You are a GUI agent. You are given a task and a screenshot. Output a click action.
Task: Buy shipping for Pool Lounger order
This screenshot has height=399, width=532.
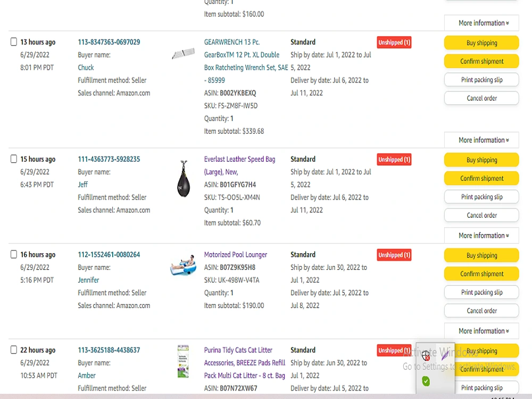(481, 255)
